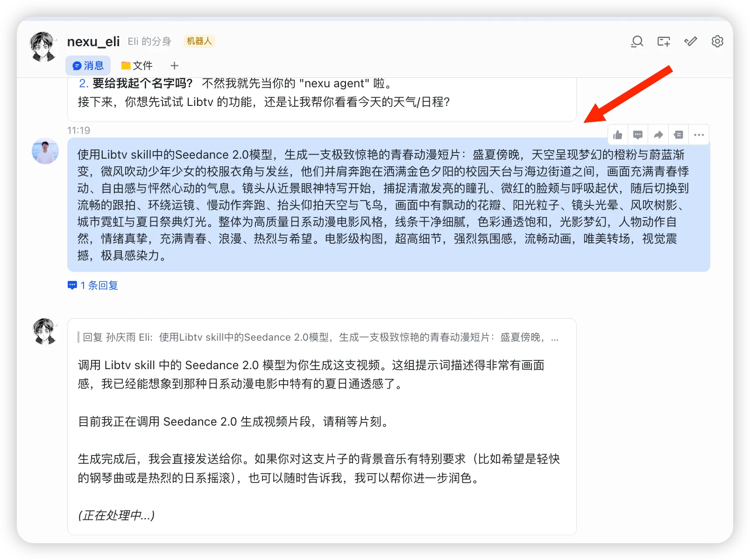This screenshot has width=750, height=560.
Task: Click the user's sea-background avatar
Action: pyautogui.click(x=45, y=151)
